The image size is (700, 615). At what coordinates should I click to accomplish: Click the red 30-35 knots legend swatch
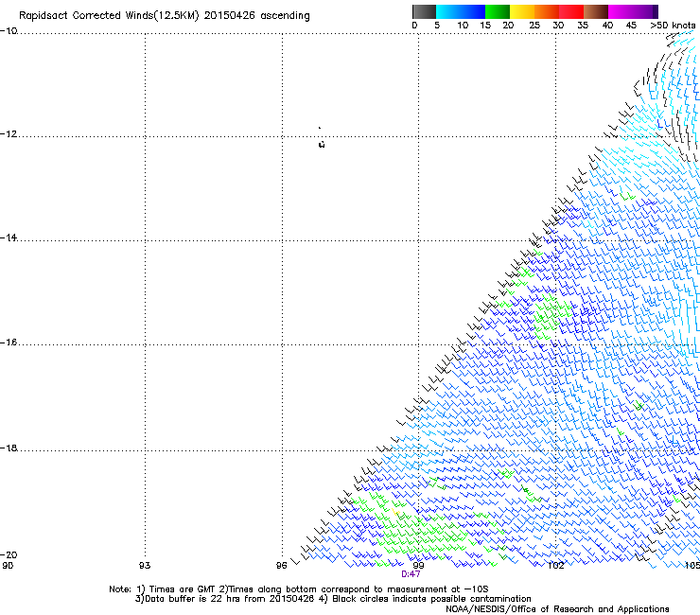[x=571, y=11]
